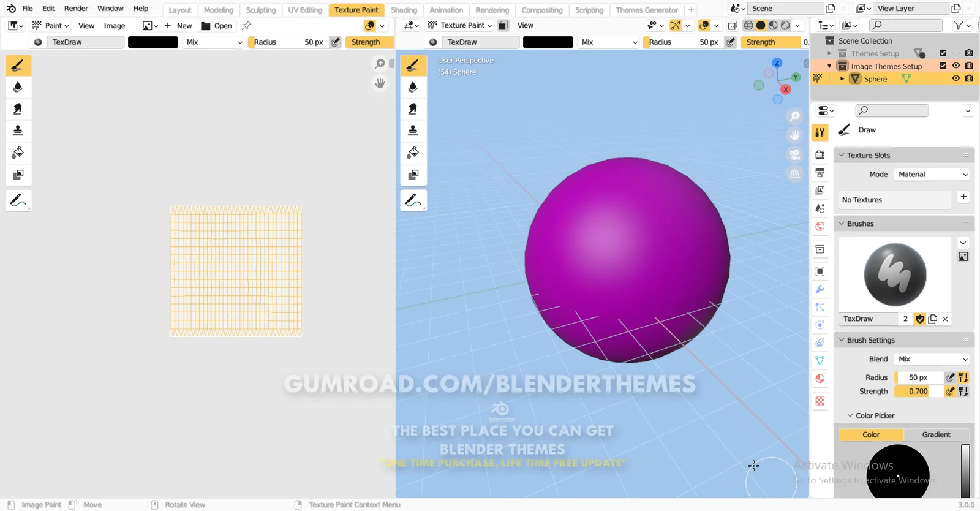Click New image button
This screenshot has height=511, width=980.
point(178,26)
